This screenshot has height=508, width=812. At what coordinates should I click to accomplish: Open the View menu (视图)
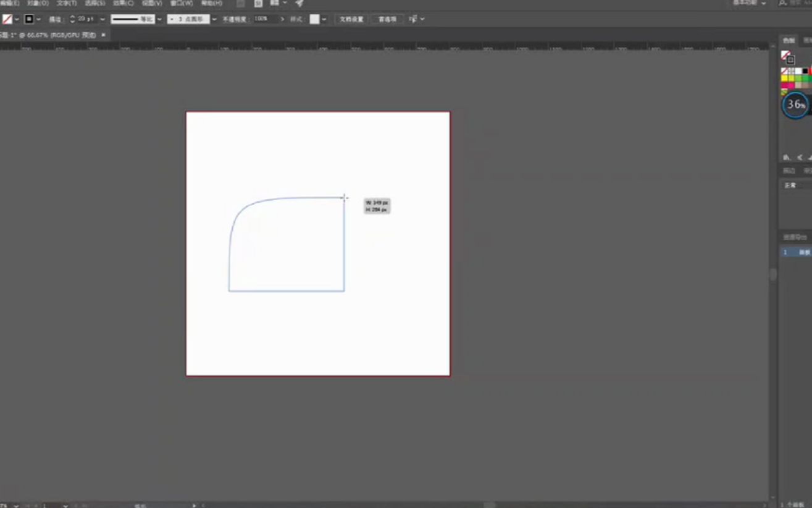coord(152,3)
